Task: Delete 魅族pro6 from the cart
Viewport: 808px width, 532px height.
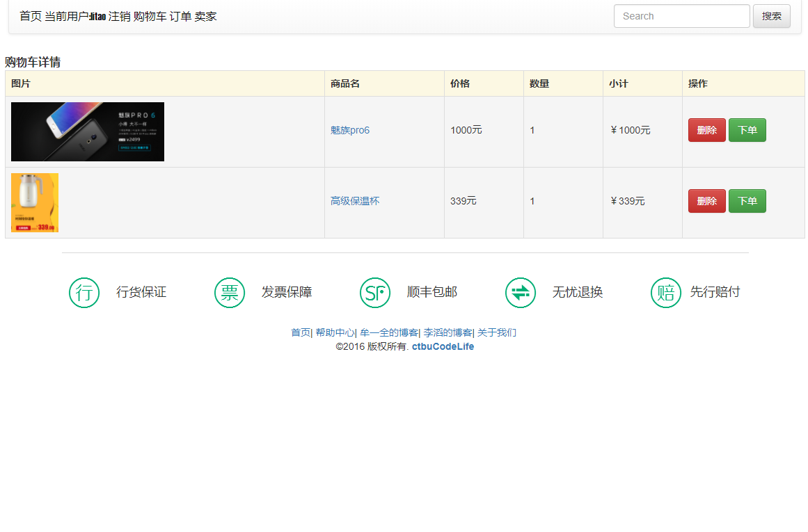Action: (x=706, y=130)
